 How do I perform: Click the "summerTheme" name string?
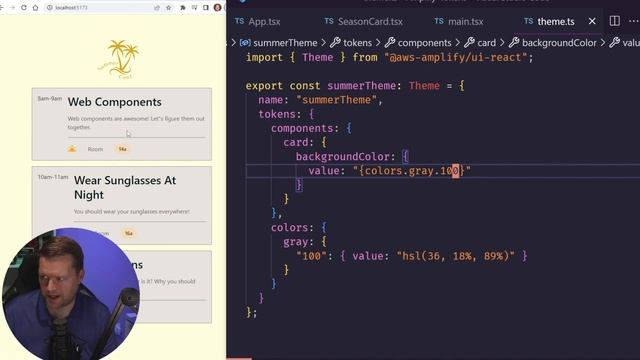click(336, 100)
